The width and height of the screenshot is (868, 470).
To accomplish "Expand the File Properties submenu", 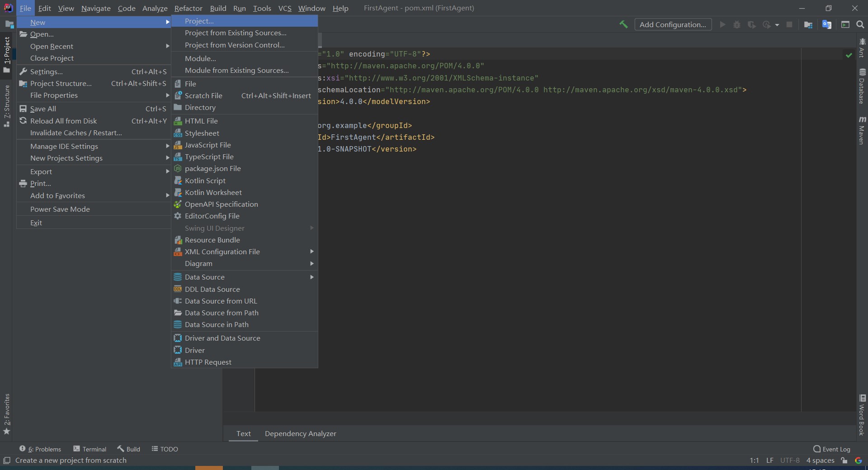I will coord(94,95).
